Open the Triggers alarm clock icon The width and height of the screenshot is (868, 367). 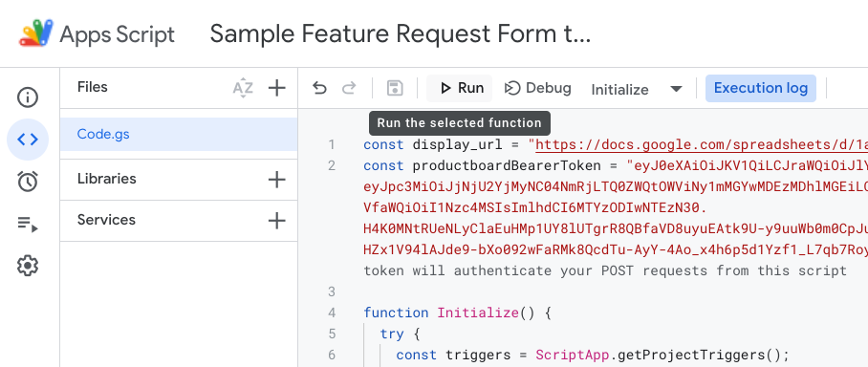click(x=28, y=181)
